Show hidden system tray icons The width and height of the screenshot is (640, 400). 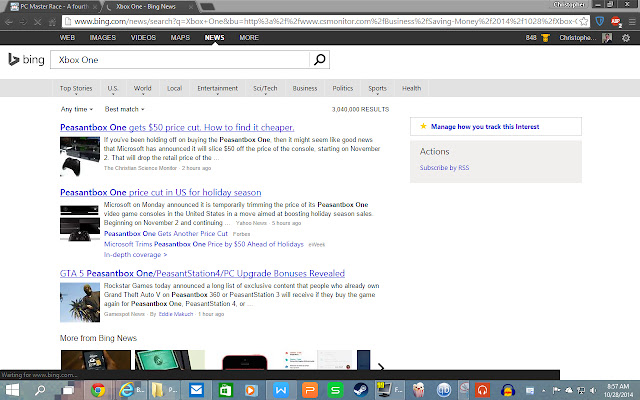[544, 391]
